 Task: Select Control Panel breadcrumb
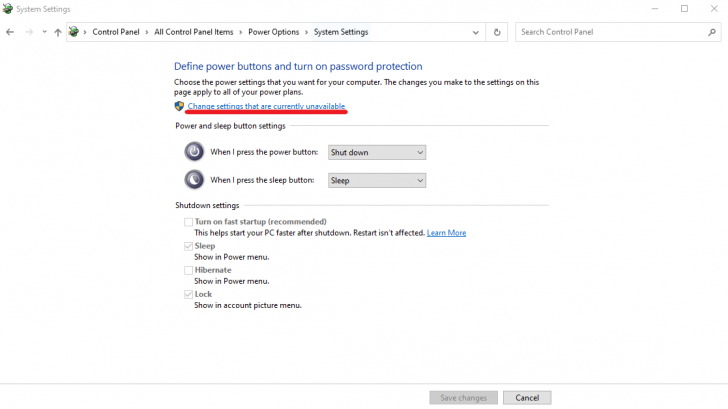coord(116,32)
